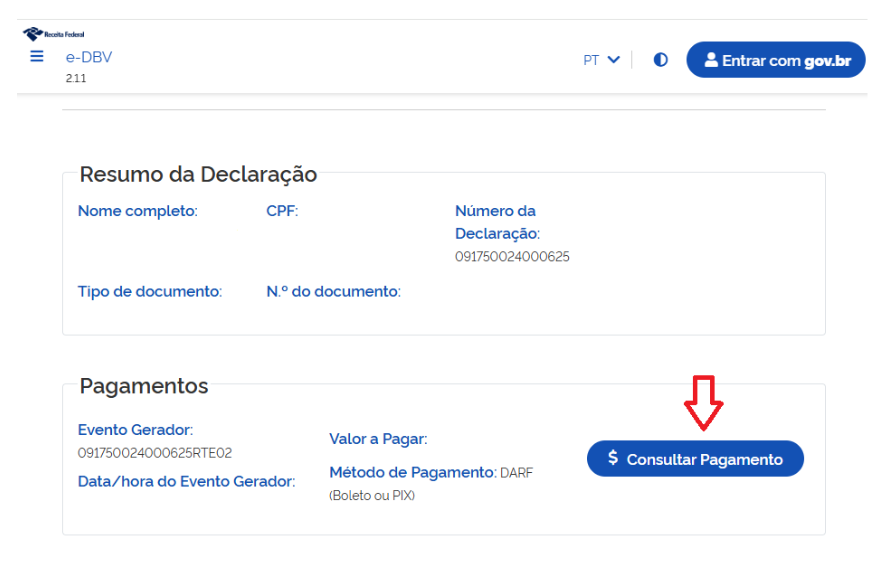Click the Receita Federal logo
Viewport: 888px width, 562px height.
(53, 34)
